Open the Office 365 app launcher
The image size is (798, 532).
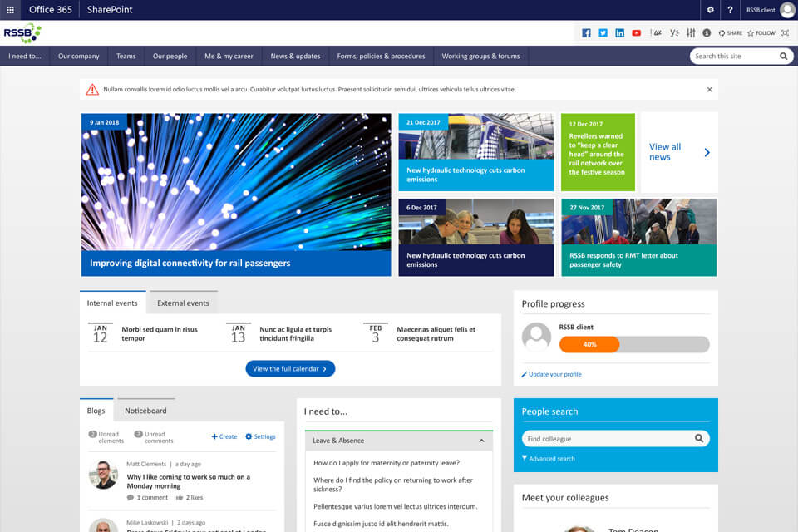click(10, 10)
